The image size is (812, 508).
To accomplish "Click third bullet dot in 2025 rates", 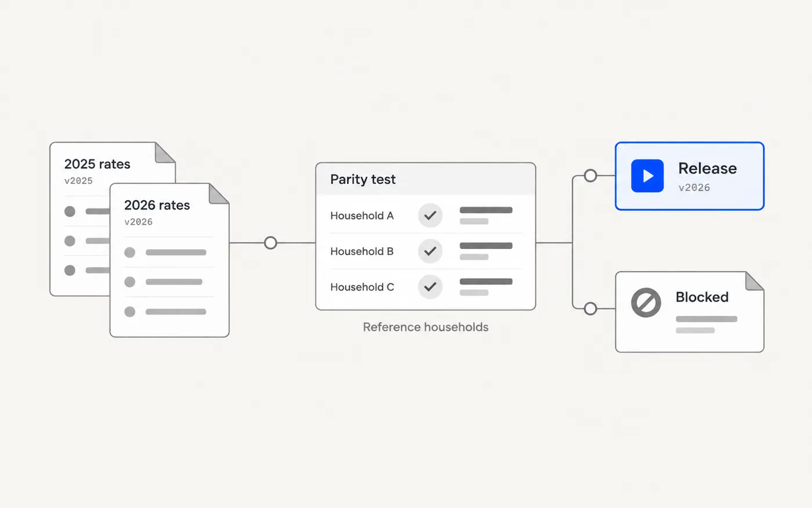I will [70, 270].
